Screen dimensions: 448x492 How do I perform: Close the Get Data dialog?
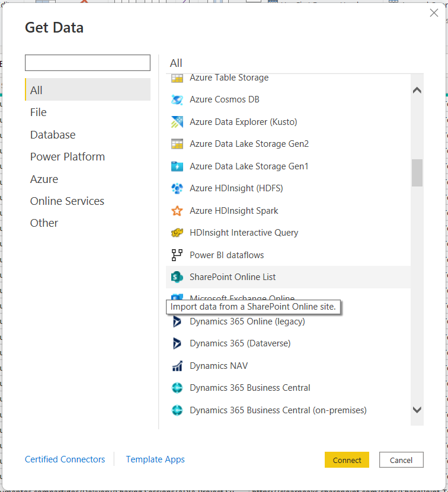tap(434, 13)
